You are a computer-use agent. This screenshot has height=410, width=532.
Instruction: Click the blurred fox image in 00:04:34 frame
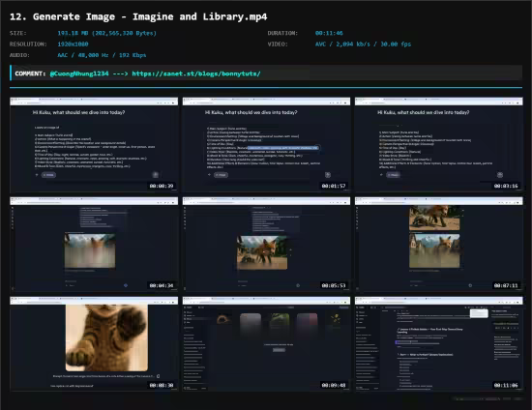coord(90,250)
